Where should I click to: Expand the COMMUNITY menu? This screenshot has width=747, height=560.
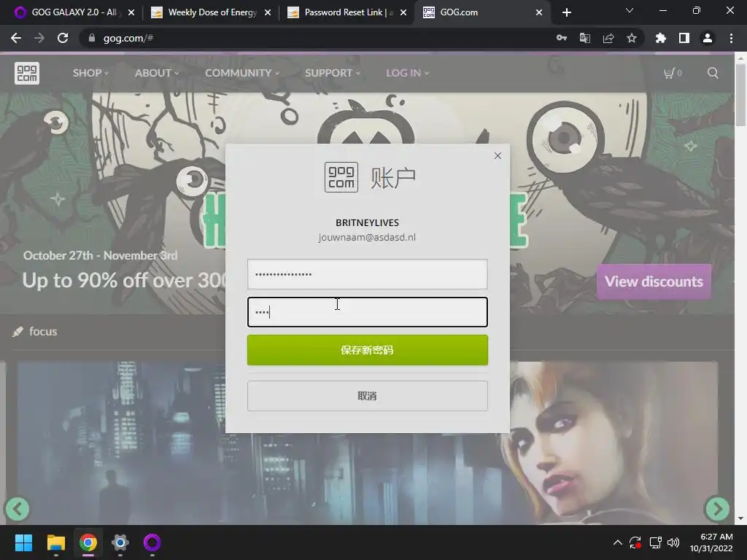[242, 73]
